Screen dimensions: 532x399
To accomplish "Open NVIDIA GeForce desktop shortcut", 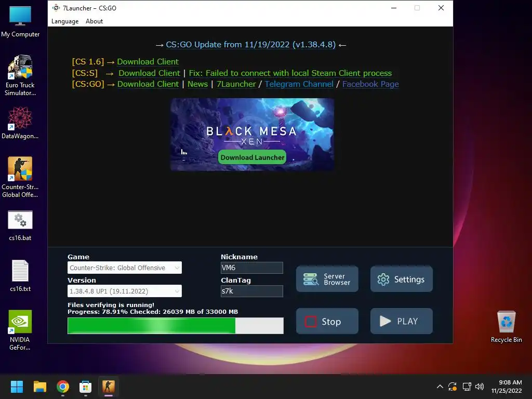I will click(x=20, y=329).
